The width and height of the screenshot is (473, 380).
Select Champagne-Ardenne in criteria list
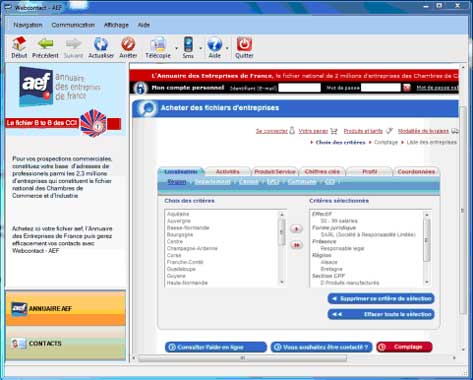click(192, 248)
